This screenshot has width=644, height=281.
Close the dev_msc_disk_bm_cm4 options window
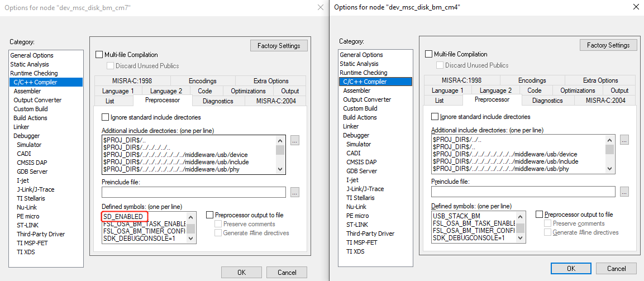pos(636,7)
